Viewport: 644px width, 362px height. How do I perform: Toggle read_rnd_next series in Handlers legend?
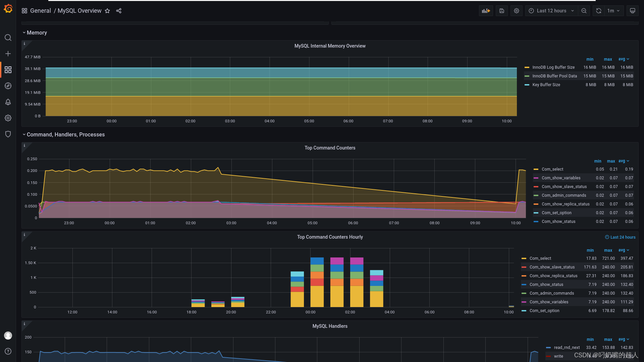(x=567, y=348)
